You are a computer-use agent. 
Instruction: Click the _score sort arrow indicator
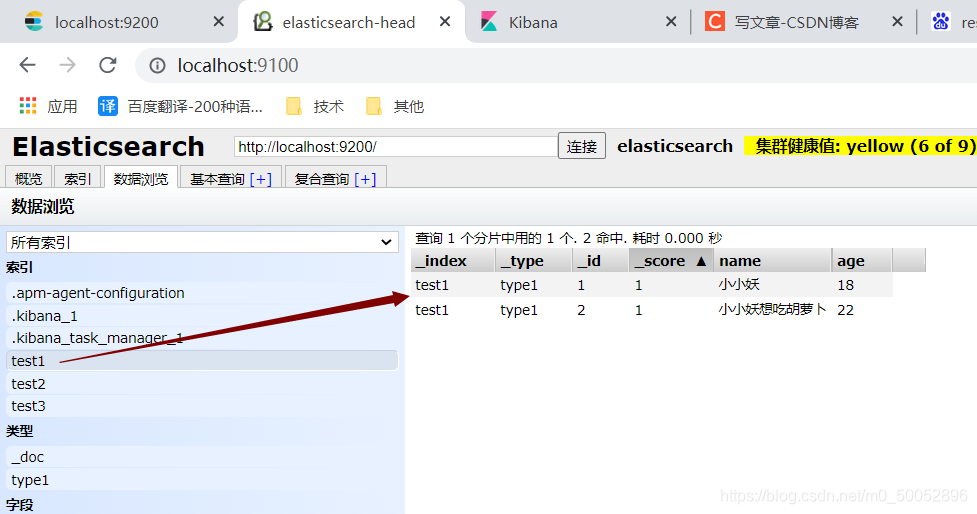pyautogui.click(x=701, y=261)
